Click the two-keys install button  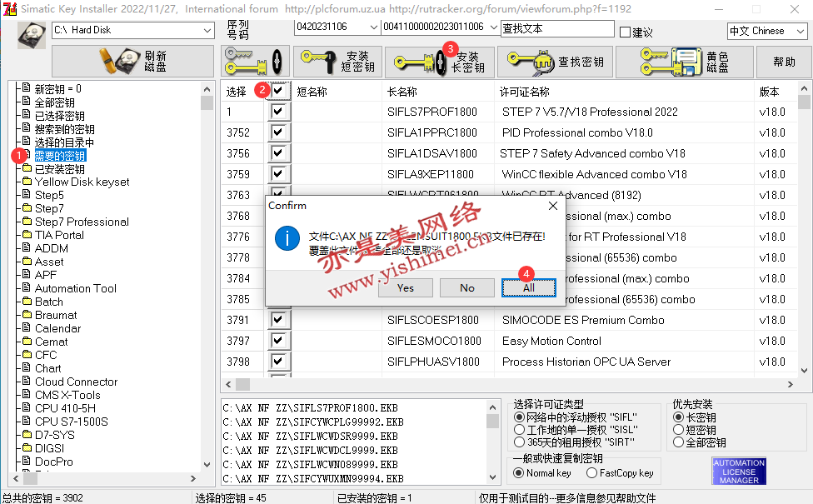click(x=254, y=62)
